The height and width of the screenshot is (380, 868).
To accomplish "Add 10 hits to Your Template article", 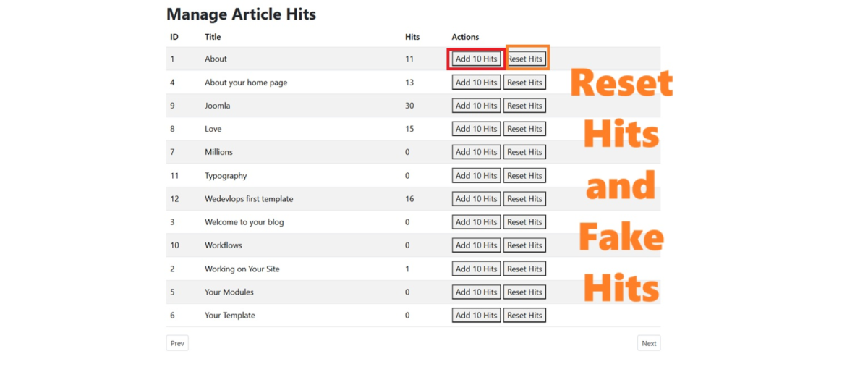I will [x=476, y=316].
